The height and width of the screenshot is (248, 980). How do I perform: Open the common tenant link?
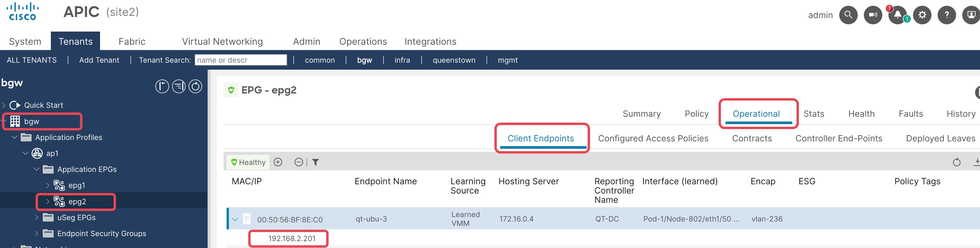click(x=319, y=60)
